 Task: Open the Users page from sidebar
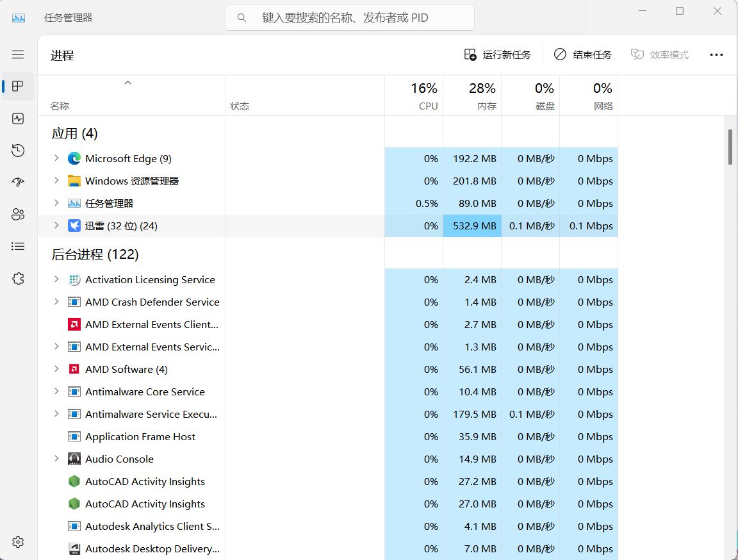(x=18, y=215)
